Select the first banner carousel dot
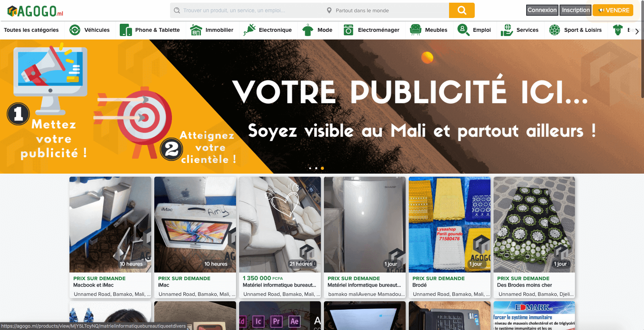The height and width of the screenshot is (330, 644). coord(310,168)
